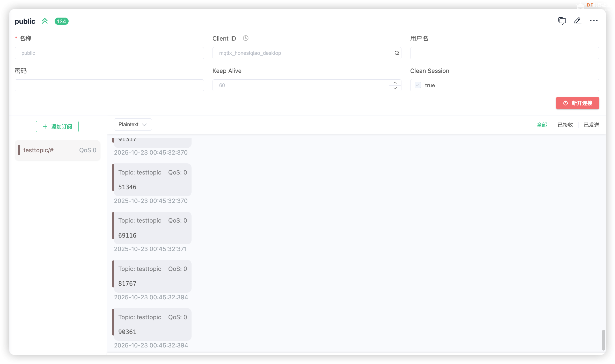Open new window icon in header
The height and width of the screenshot is (364, 615).
[562, 21]
